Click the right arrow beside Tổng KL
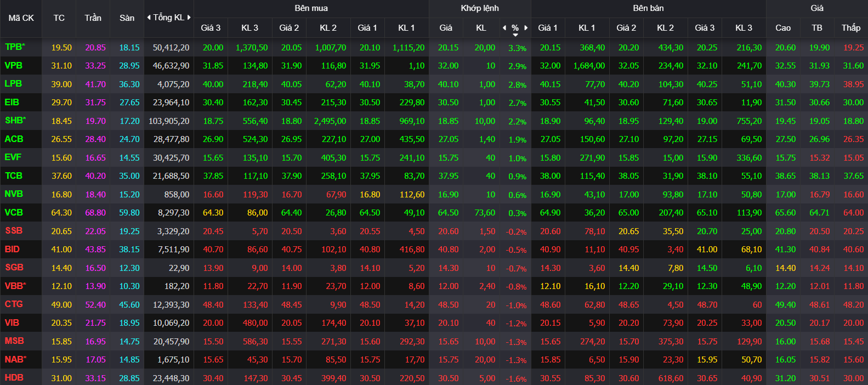Viewport: 868px width, 385px height. tap(189, 18)
